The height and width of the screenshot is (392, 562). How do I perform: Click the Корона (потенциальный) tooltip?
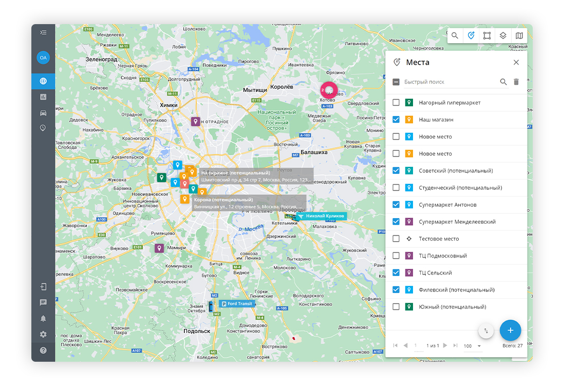(x=249, y=203)
